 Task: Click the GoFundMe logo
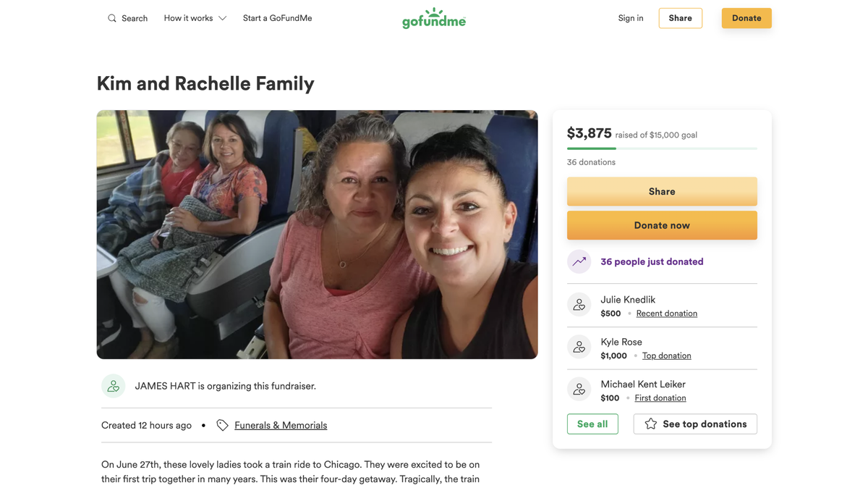tap(434, 18)
